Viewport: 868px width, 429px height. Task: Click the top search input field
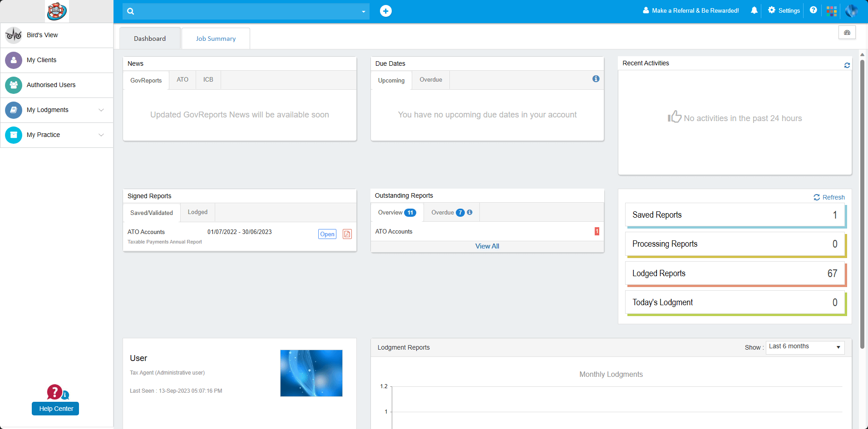[246, 11]
